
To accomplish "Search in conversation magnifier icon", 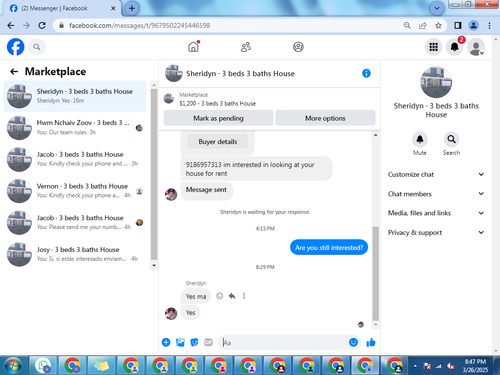I will click(451, 139).
